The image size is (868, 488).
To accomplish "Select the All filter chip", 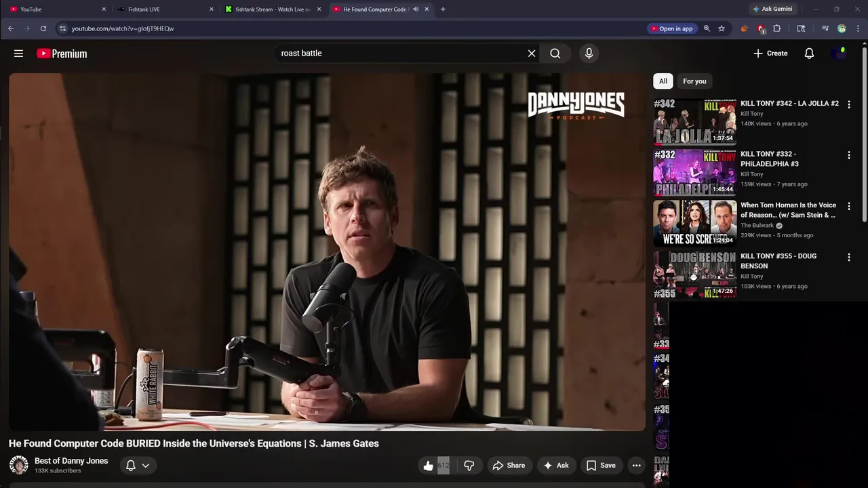I will point(663,81).
